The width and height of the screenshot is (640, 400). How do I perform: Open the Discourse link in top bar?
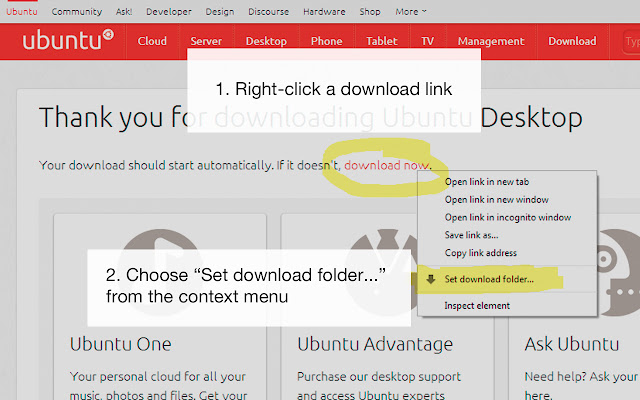tap(268, 12)
